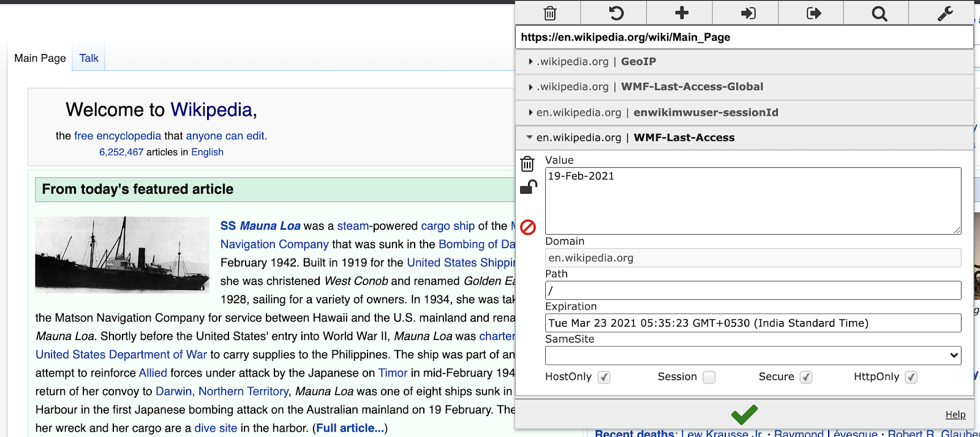Open the English link

click(207, 152)
